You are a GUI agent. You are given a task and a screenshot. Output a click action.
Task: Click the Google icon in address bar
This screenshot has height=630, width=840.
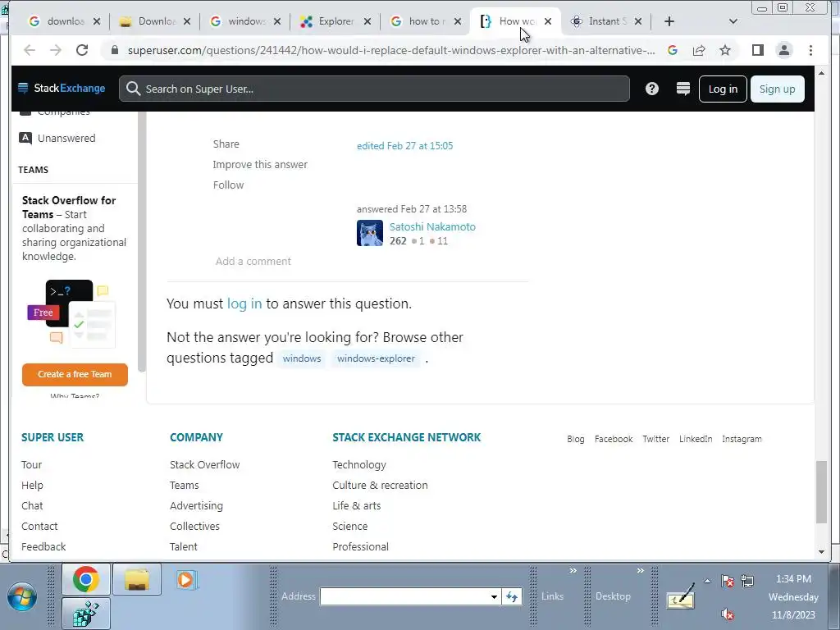673,50
